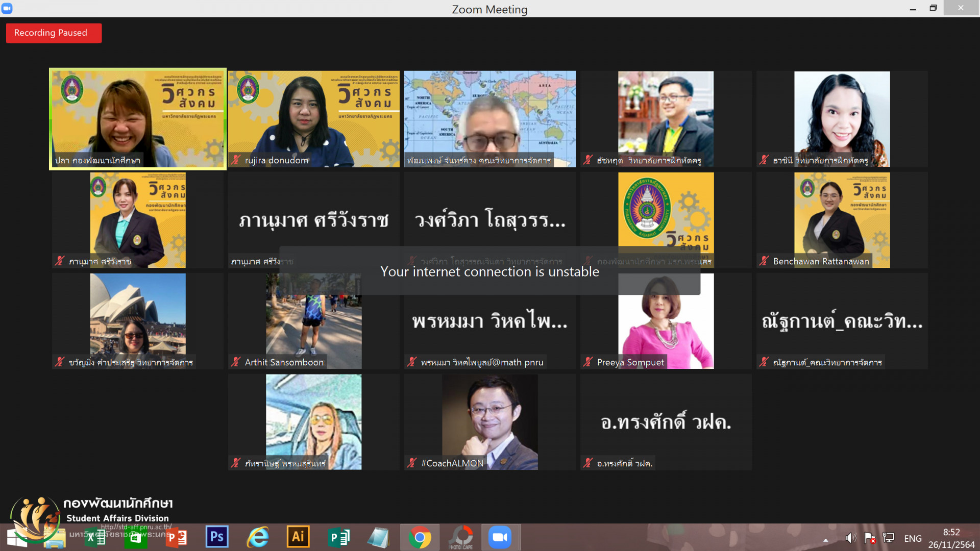Open the Notepad taskbar icon
Image resolution: width=980 pixels, height=551 pixels.
(x=379, y=537)
